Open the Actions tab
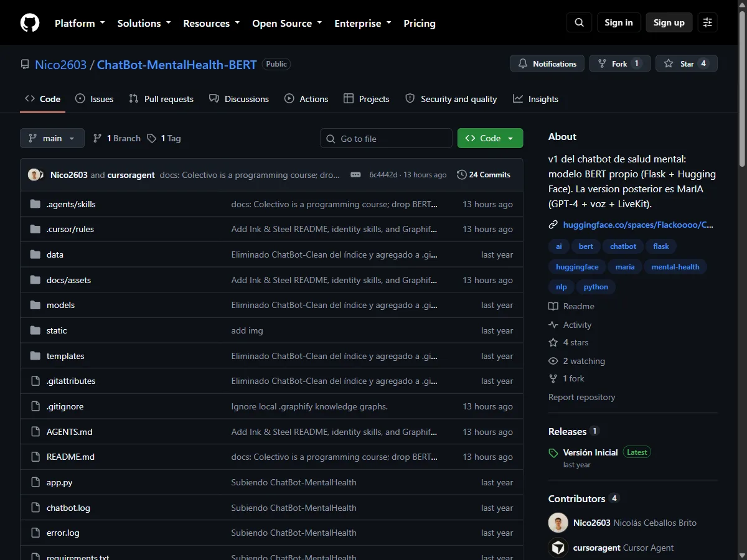The image size is (747, 560). [x=306, y=99]
